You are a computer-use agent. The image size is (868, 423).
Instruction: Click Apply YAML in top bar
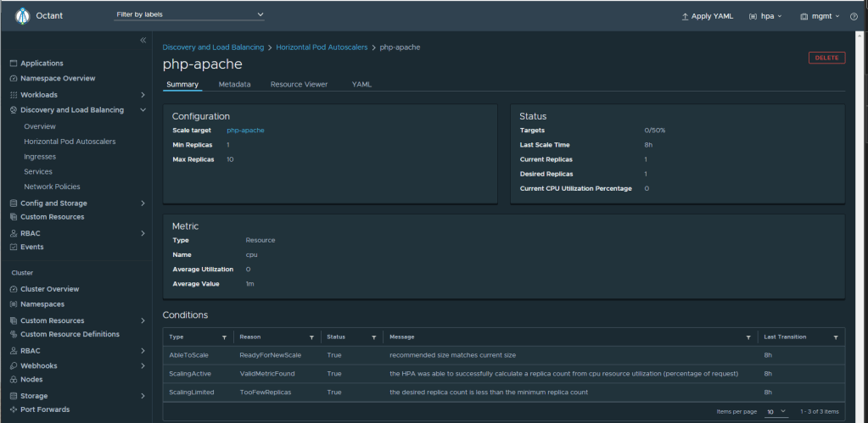point(707,16)
